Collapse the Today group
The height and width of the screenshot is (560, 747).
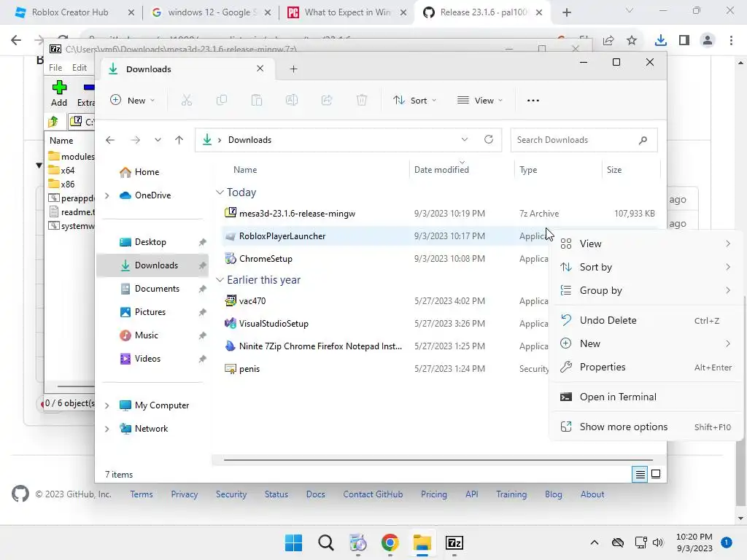pos(220,192)
